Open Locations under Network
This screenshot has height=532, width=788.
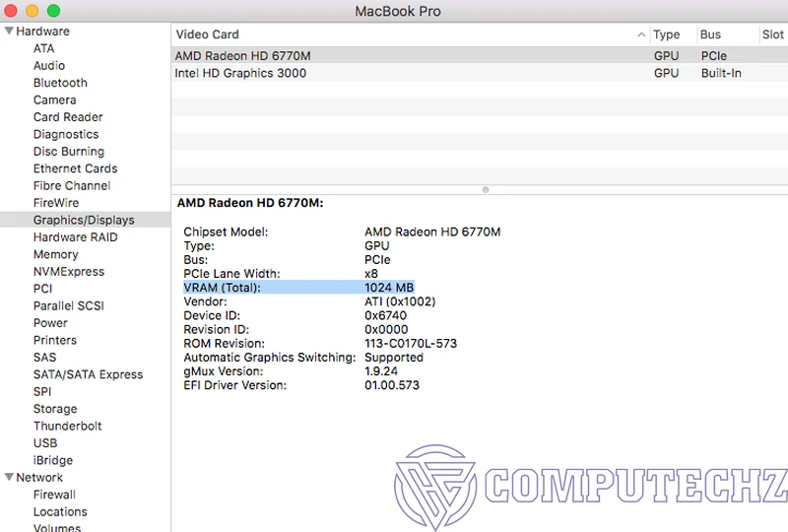60,511
